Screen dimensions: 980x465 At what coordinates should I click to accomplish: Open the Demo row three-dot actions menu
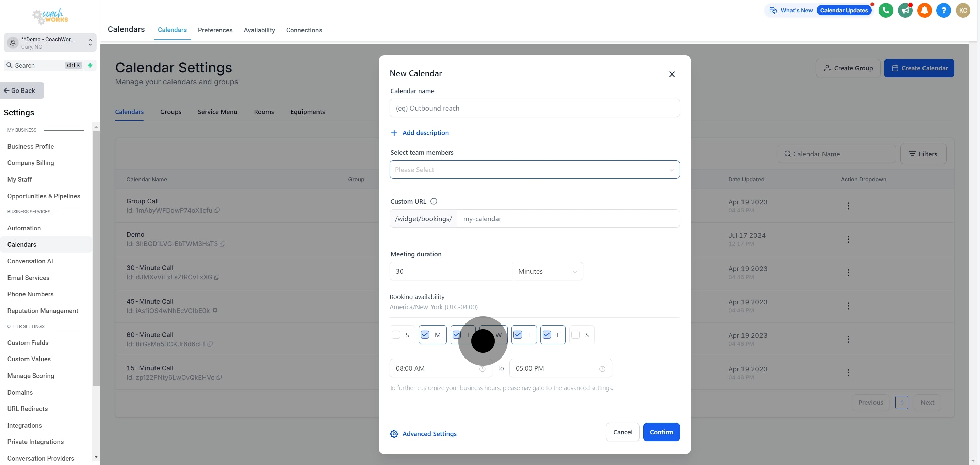(x=848, y=239)
